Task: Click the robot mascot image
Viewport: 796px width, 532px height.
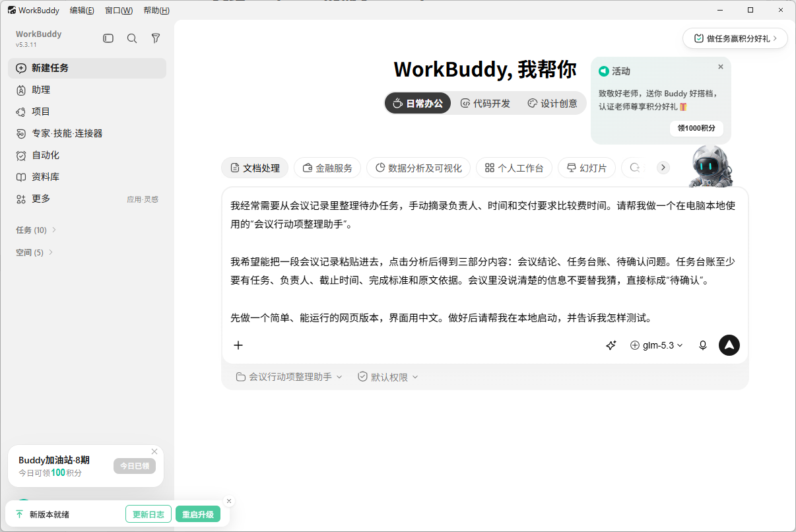Action: tap(710, 166)
